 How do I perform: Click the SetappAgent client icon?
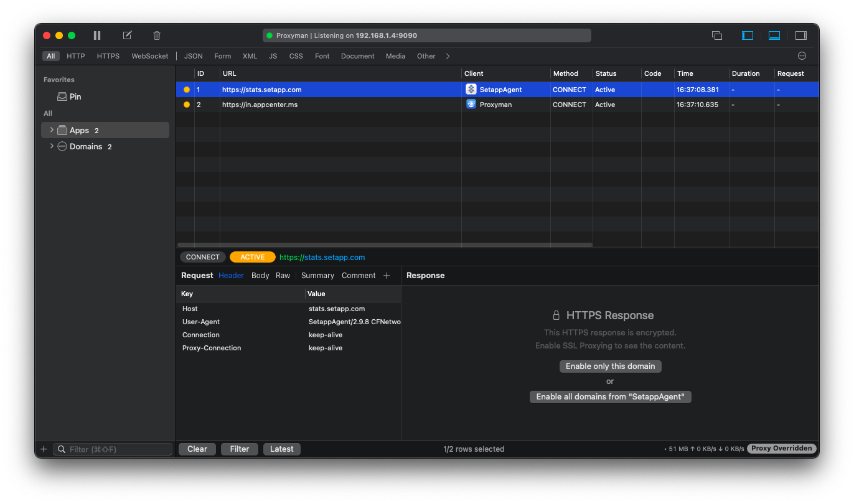pyautogui.click(x=471, y=89)
